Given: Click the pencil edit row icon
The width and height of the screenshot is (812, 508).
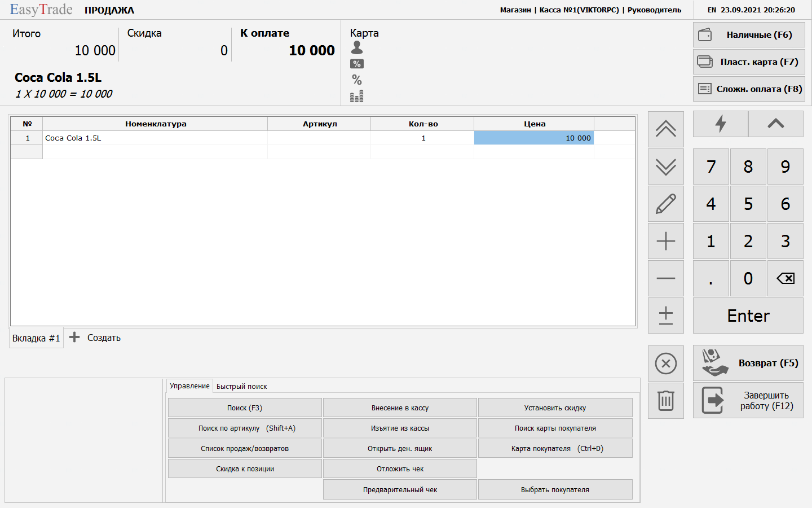Looking at the screenshot, I should click(666, 204).
